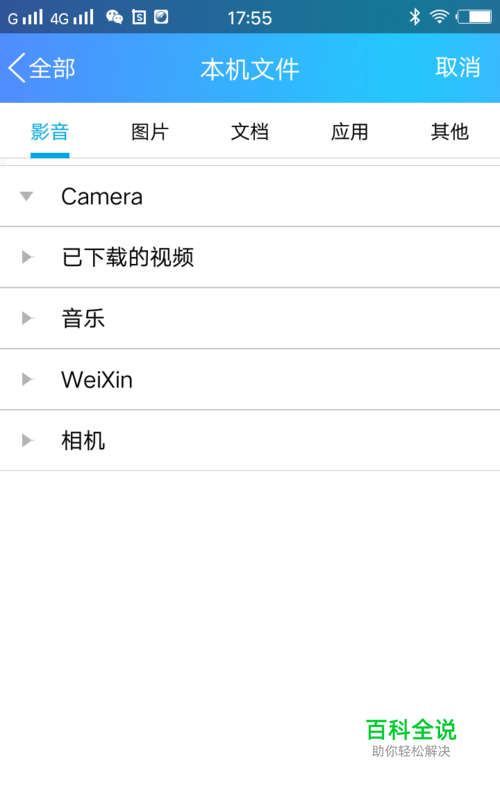Expand the WeiXin folder arrow
Image resolution: width=500 pixels, height=790 pixels.
tap(27, 379)
